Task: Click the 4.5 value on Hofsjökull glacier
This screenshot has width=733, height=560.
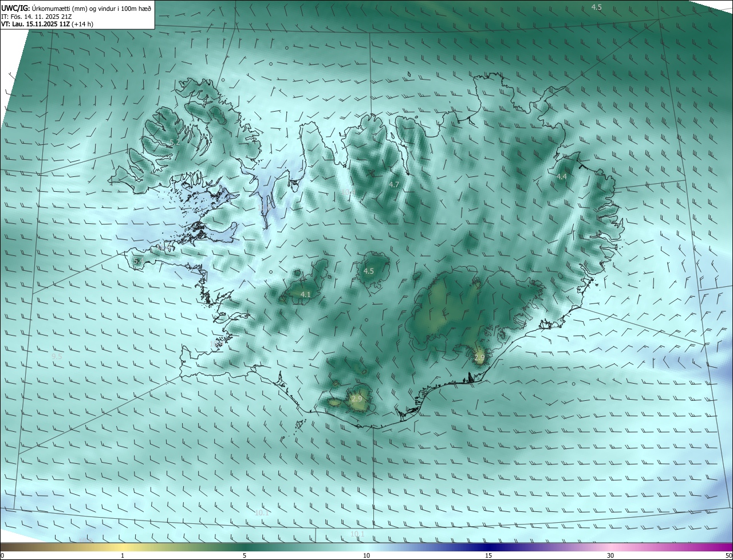Action: 369,271
